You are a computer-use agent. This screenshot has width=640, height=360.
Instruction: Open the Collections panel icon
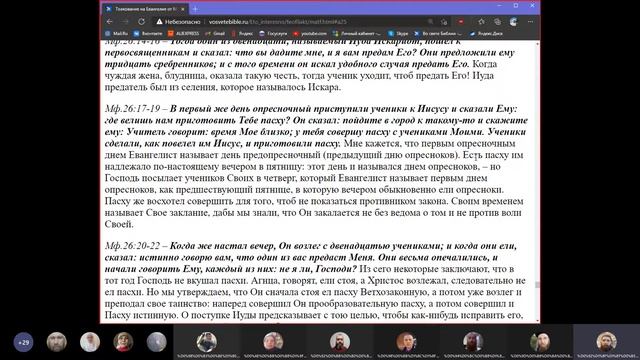[497, 22]
